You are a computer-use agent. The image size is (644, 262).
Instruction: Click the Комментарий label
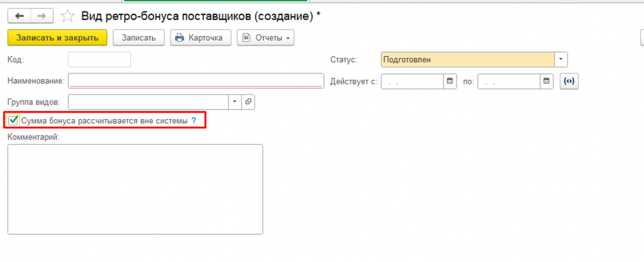(34, 137)
